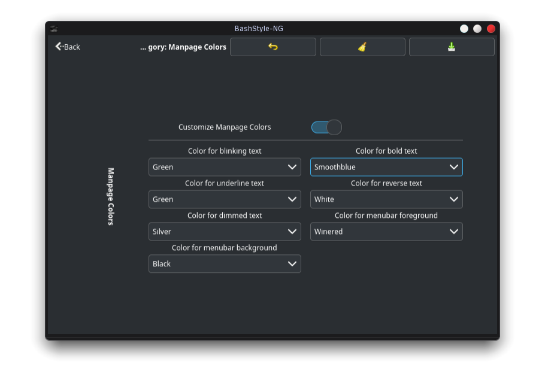Click Color for menubar background label

click(225, 248)
